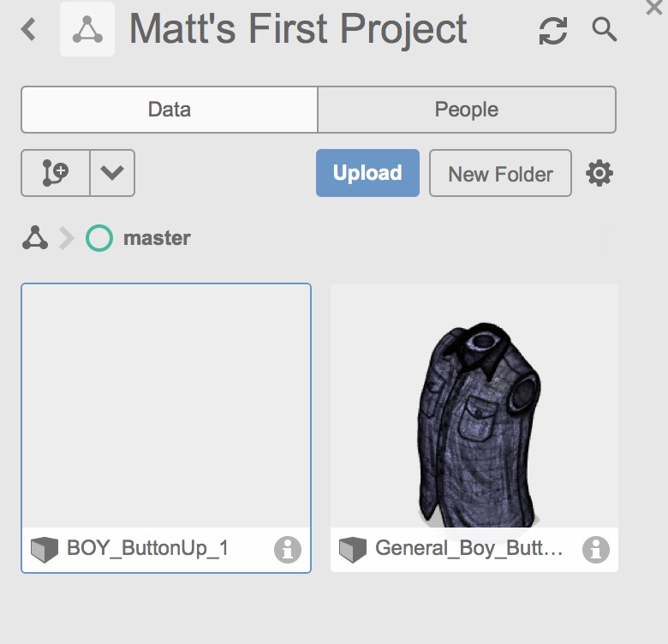The height and width of the screenshot is (644, 668).
Task: Expand the branch options dropdown arrow
Action: 112,173
